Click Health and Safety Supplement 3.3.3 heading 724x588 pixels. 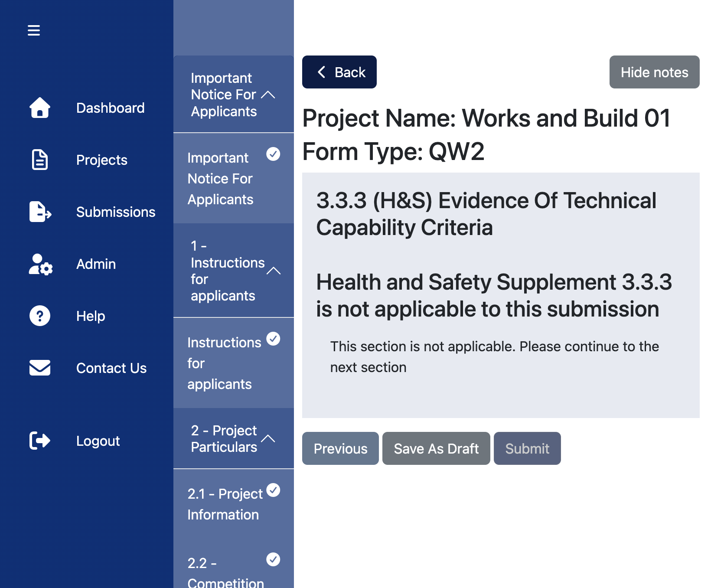494,295
